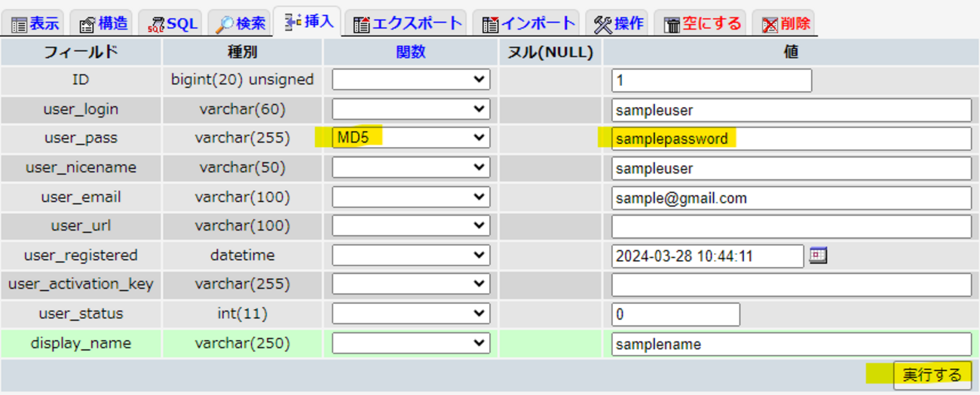Click the user_email field 'sample@gmail.com'
Image resolution: width=980 pixels, height=395 pixels.
(x=792, y=198)
